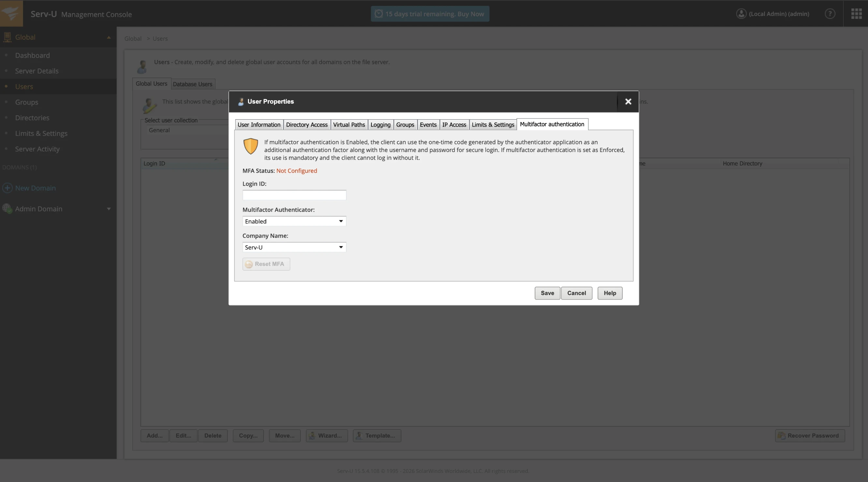
Task: Switch to the User Information tab
Action: pos(259,125)
